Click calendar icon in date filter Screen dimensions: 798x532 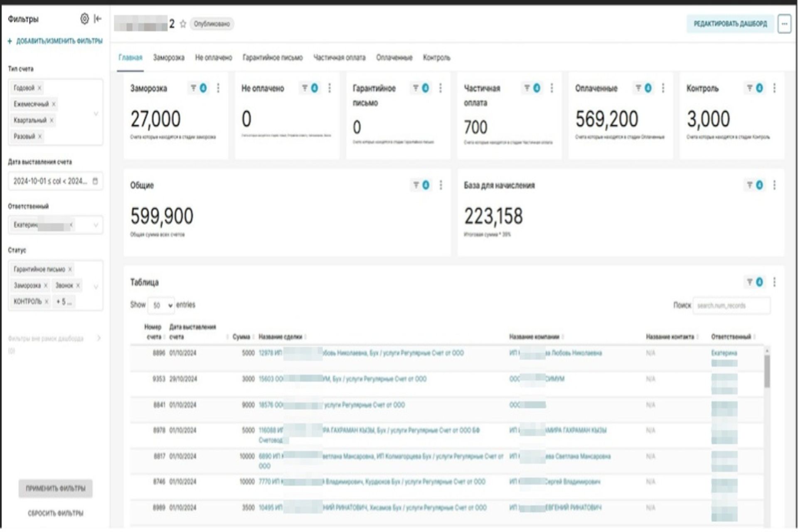[95, 181]
